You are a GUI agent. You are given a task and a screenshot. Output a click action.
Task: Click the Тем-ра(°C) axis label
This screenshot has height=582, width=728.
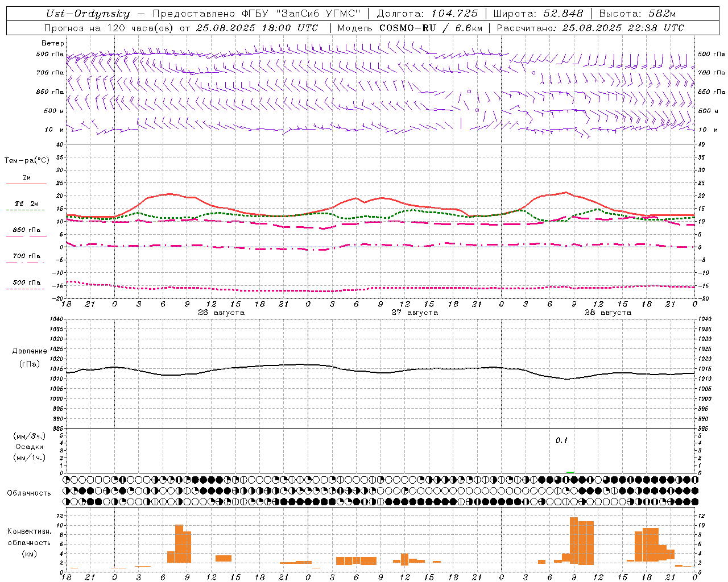click(x=27, y=161)
